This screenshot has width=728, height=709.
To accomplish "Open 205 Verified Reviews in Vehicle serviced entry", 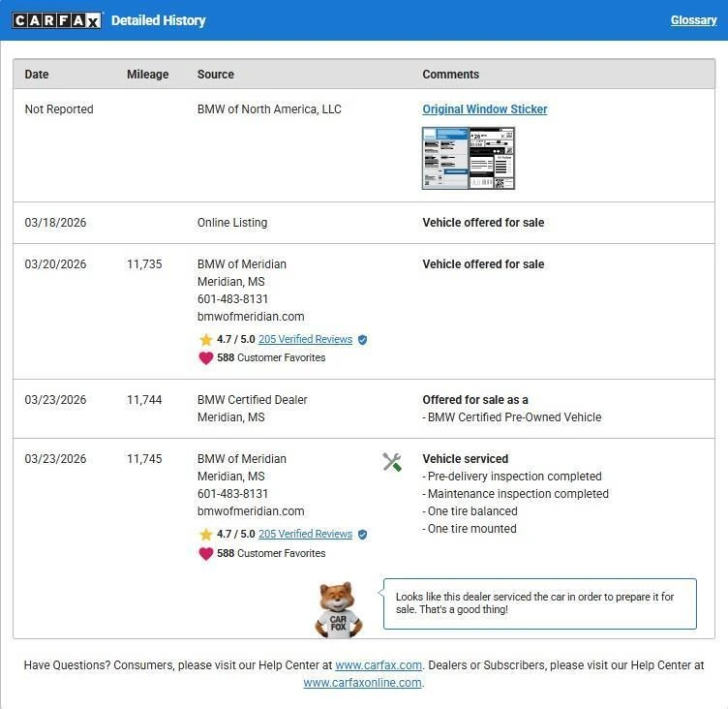I will 305,535.
